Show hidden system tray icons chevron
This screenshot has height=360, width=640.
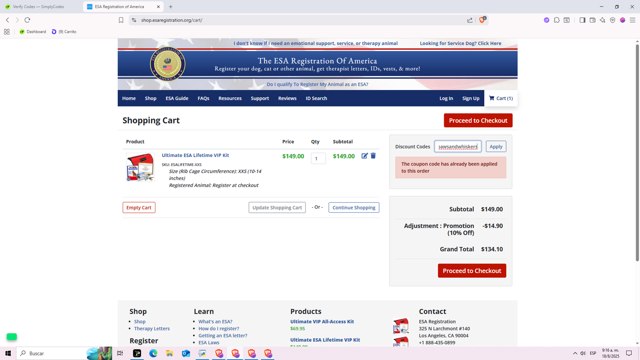575,353
